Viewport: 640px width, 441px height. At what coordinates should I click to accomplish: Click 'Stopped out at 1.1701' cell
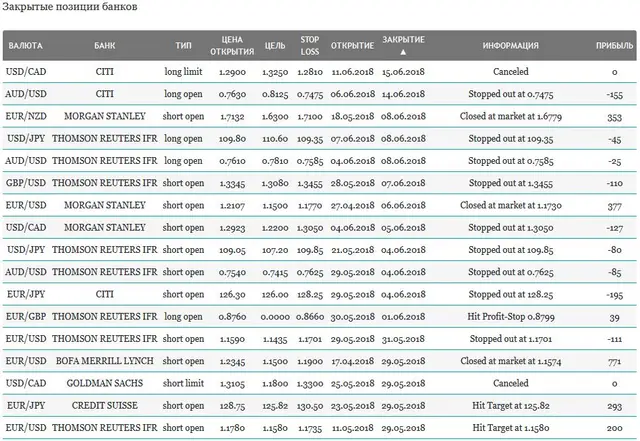(x=511, y=339)
